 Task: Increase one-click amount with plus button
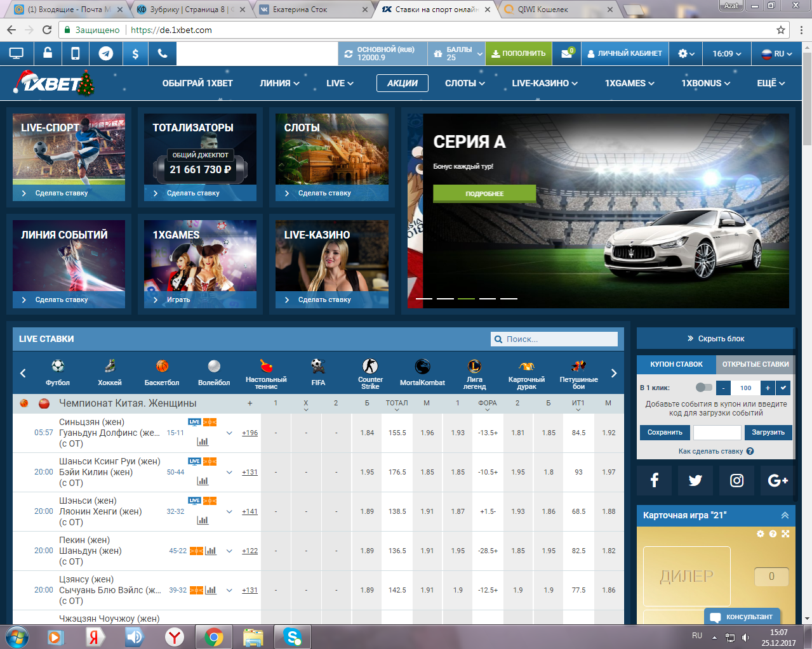(x=768, y=388)
